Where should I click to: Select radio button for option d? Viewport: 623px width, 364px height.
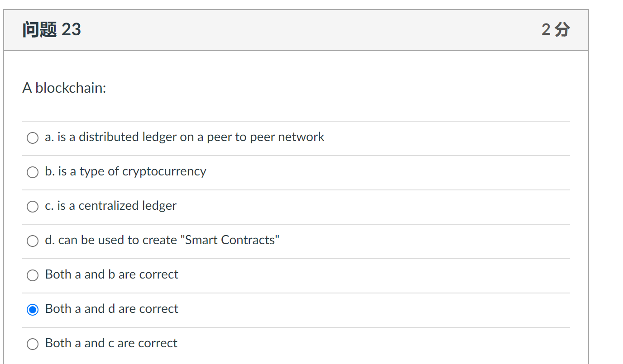(32, 241)
